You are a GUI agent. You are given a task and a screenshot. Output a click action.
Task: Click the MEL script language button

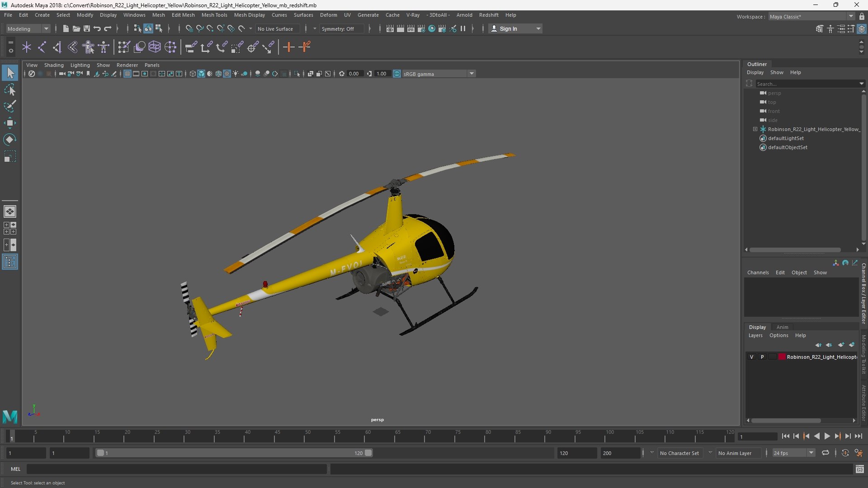[x=16, y=469]
